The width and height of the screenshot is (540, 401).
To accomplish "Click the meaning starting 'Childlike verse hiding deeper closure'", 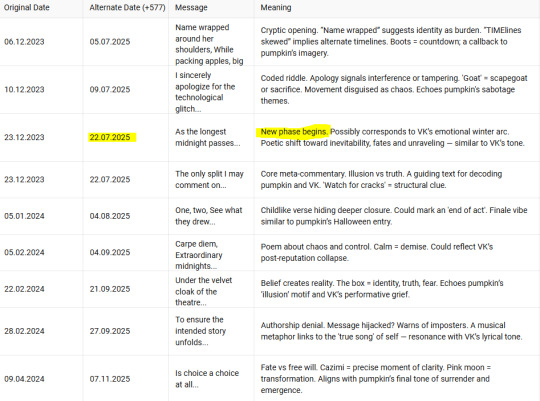I will pyautogui.click(x=394, y=216).
